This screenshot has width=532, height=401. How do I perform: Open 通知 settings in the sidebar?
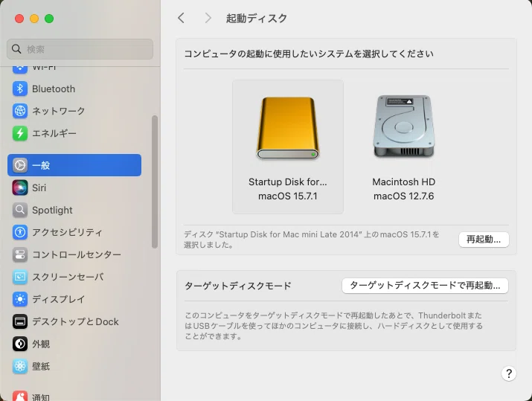click(74, 396)
